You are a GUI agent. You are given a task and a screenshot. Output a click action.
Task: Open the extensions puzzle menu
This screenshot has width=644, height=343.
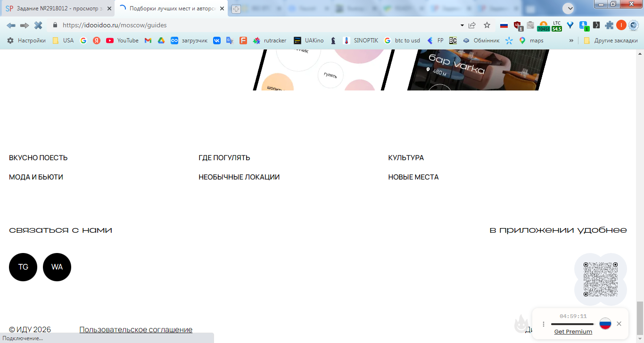(609, 25)
